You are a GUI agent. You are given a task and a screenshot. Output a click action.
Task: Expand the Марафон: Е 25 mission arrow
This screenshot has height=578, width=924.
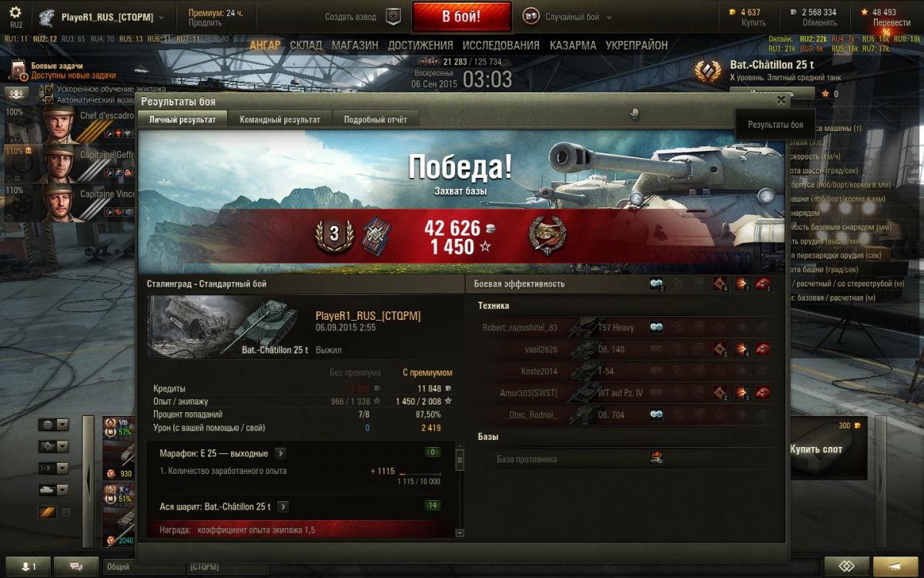tap(280, 453)
